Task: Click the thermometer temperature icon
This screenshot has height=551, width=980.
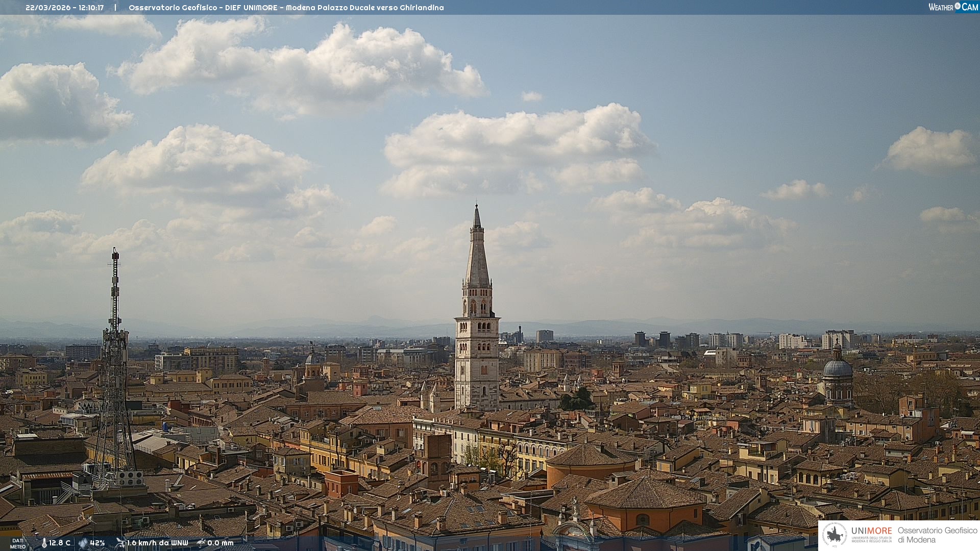Action: coord(44,543)
